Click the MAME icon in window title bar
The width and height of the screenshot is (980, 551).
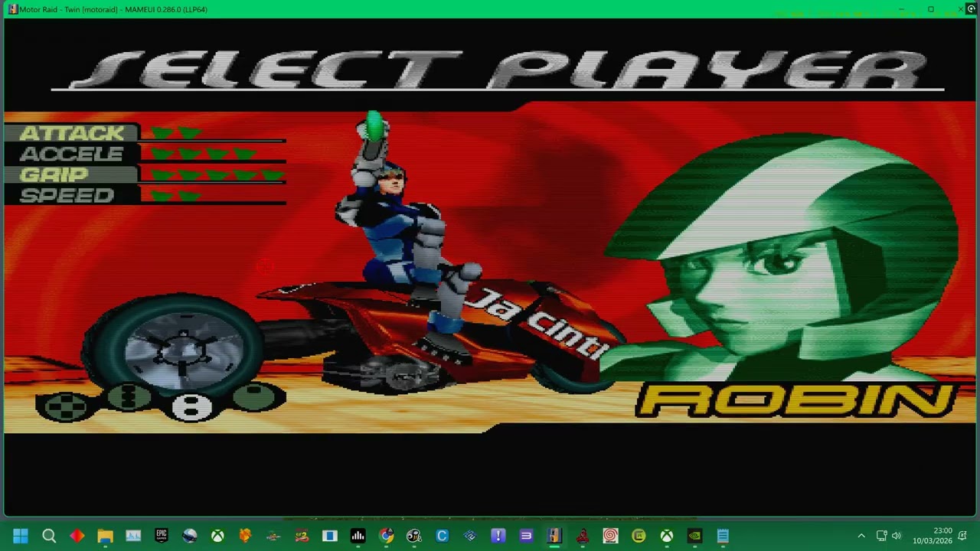click(12, 9)
